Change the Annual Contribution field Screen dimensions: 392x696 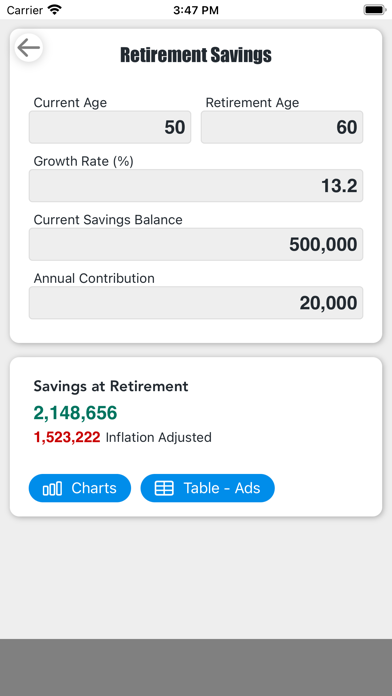(x=196, y=303)
